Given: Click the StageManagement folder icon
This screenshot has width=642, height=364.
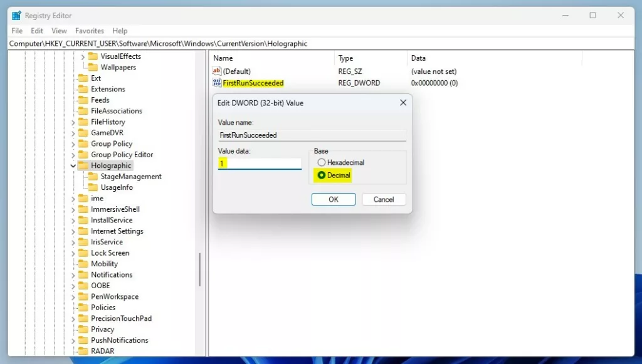Looking at the screenshot, I should pyautogui.click(x=93, y=176).
